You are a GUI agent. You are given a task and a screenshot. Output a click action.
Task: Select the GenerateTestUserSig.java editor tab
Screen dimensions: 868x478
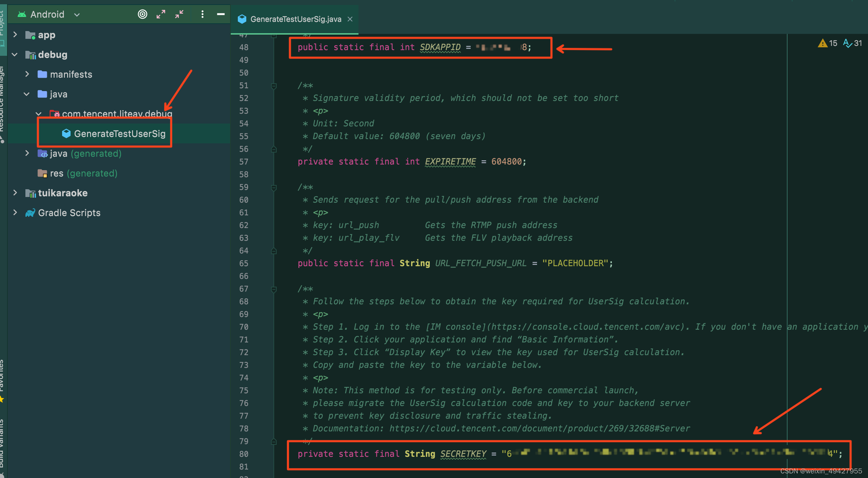coord(295,19)
